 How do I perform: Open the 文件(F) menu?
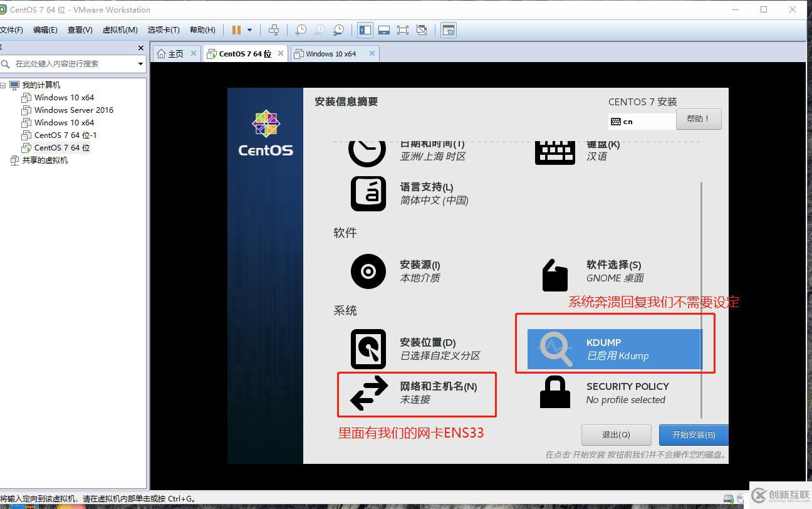click(x=11, y=30)
